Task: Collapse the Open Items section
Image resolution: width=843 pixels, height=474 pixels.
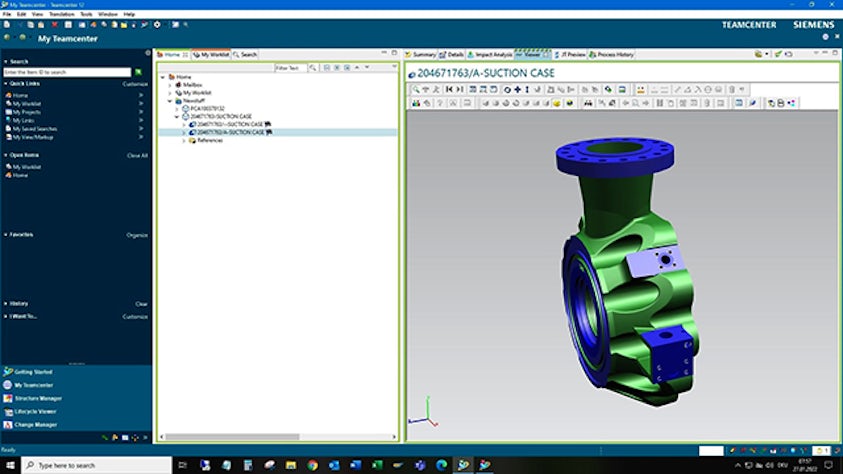Action: point(5,155)
